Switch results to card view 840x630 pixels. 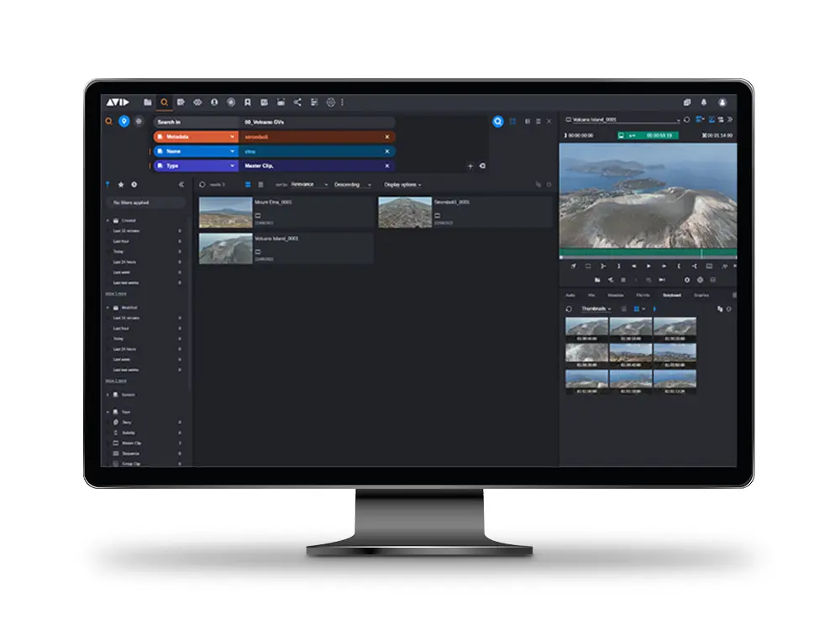[x=248, y=184]
